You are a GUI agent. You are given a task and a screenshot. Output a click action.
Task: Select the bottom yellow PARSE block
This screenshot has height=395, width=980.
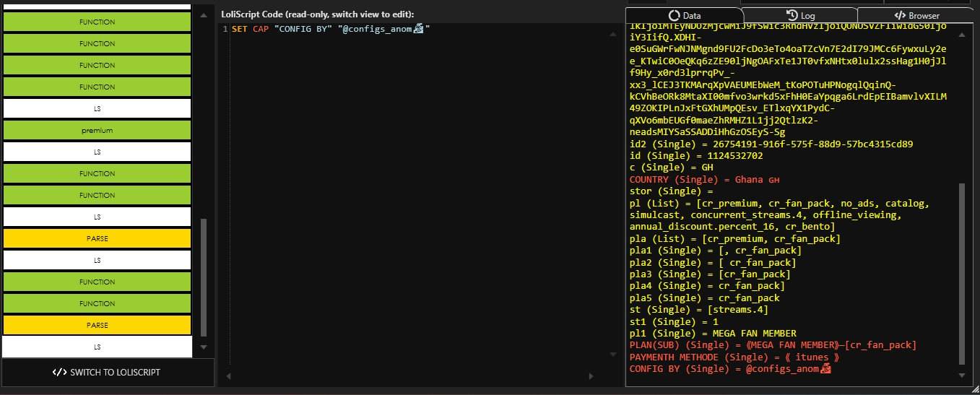click(97, 325)
